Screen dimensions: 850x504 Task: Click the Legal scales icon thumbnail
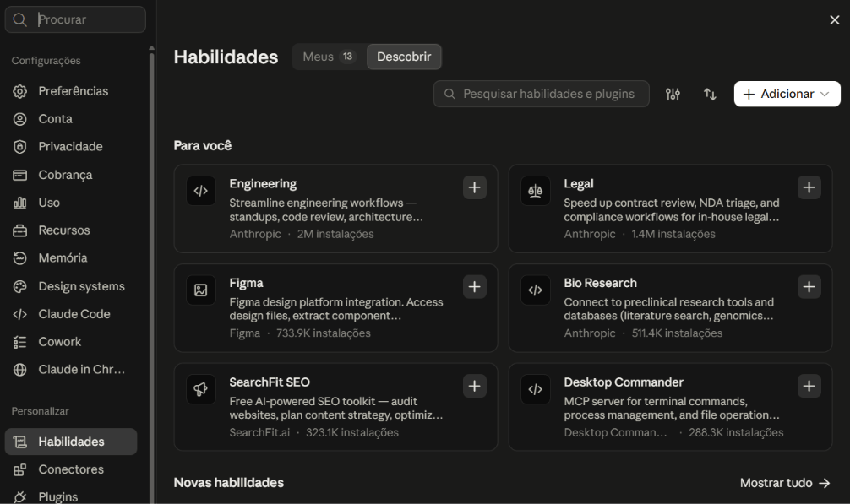click(535, 191)
